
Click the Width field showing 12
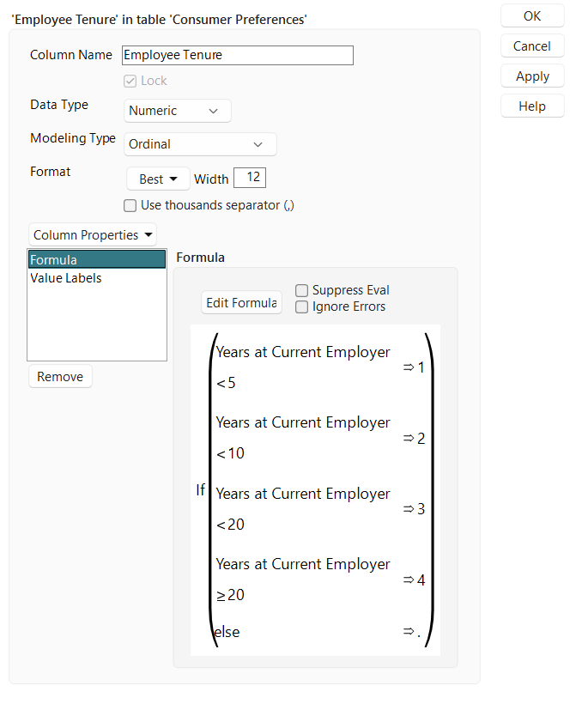click(250, 177)
